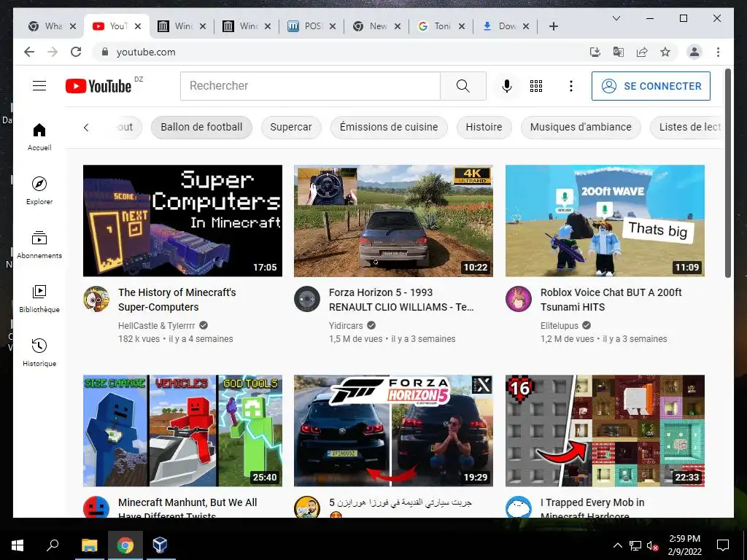Open Roblox Voice Chat 200ft Tsunami title

pyautogui.click(x=611, y=300)
